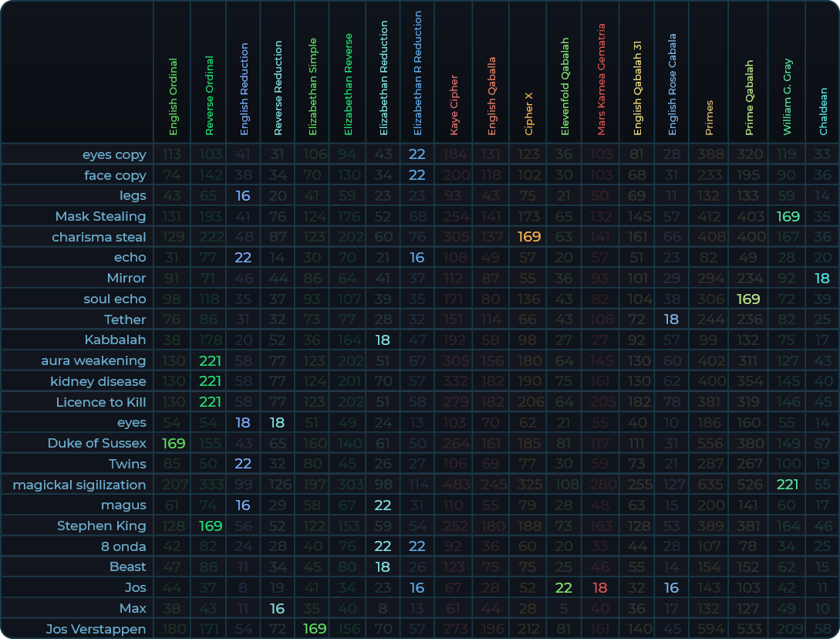This screenshot has width=840, height=639.
Task: Click highlighted 221 in magickal sigilization row
Action: [787, 485]
